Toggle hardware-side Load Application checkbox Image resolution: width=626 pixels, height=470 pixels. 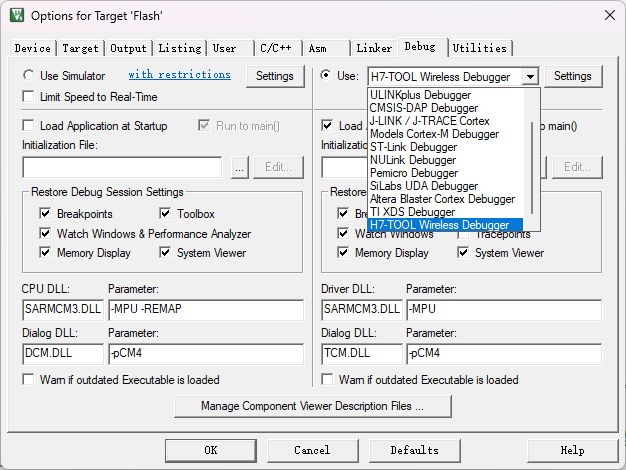point(327,126)
